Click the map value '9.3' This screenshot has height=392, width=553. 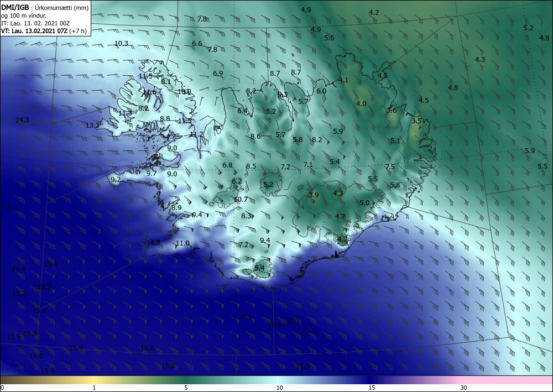283,94
